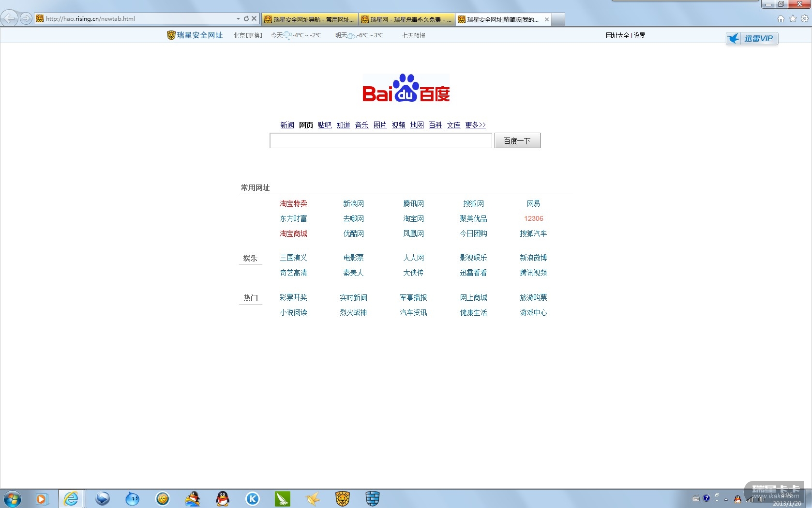Screen dimensions: 812x508
Task: Open the 彩票开奖 link
Action: pos(293,297)
